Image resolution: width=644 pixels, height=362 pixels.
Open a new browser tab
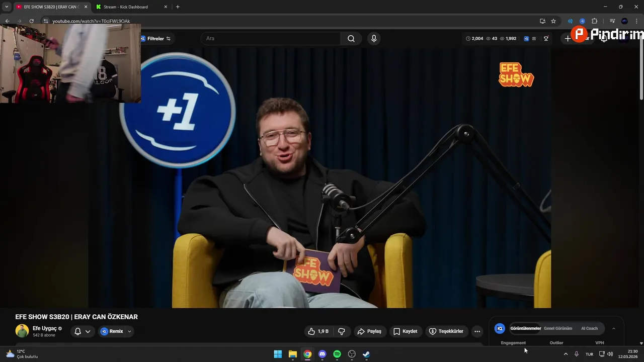tap(178, 7)
